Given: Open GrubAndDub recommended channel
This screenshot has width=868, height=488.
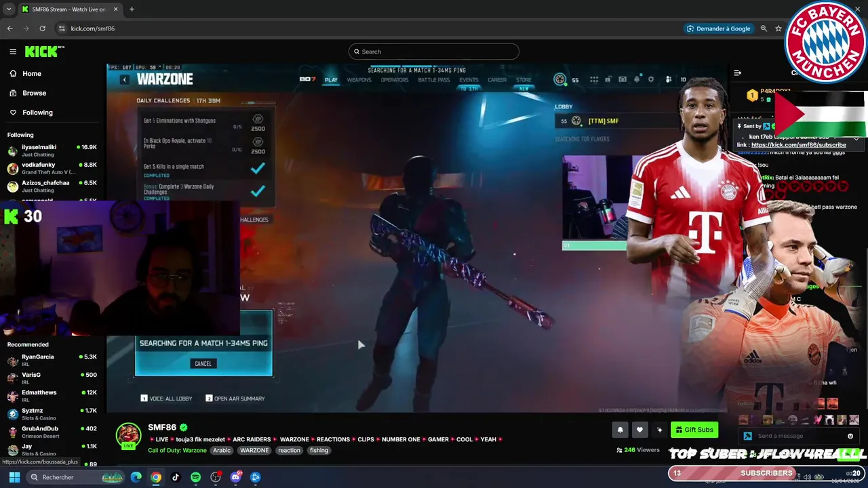Looking at the screenshot, I should [52, 432].
